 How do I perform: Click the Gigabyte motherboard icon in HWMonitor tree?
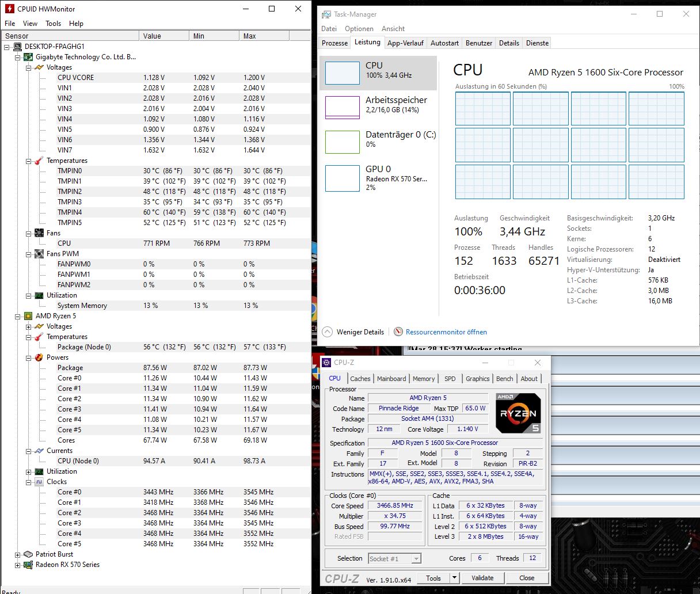[x=28, y=57]
